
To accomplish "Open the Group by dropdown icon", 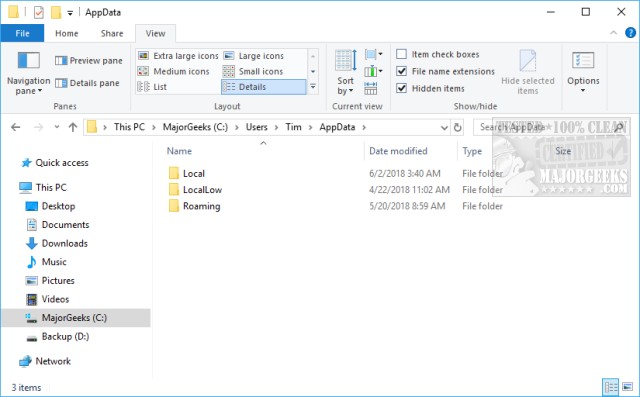I will click(x=373, y=54).
